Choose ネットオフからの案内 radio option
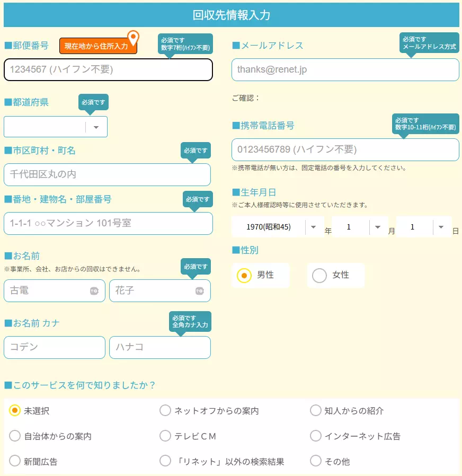This screenshot has width=462, height=476. tap(165, 411)
